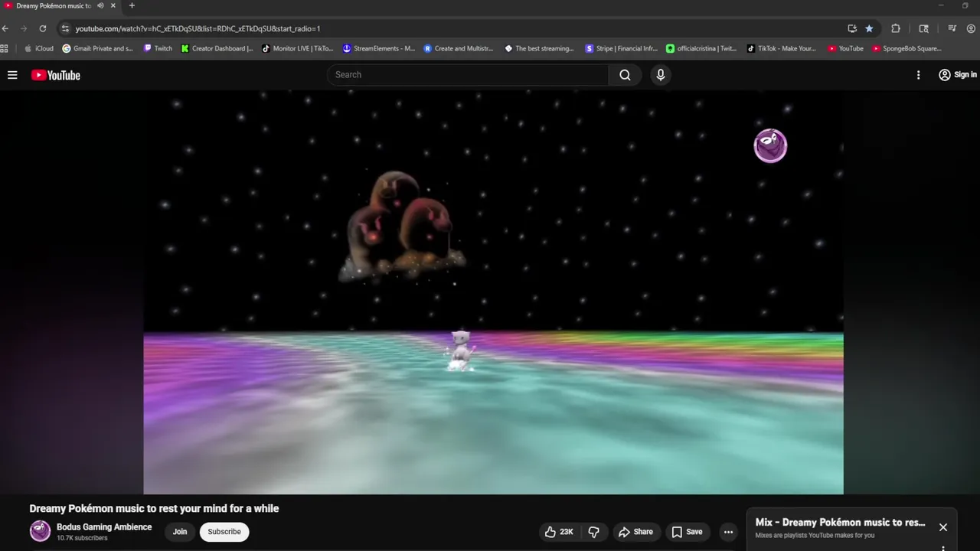Click 'Mixes are playlists YouTube makes for you'
This screenshot has width=980, height=551.
[x=815, y=535]
